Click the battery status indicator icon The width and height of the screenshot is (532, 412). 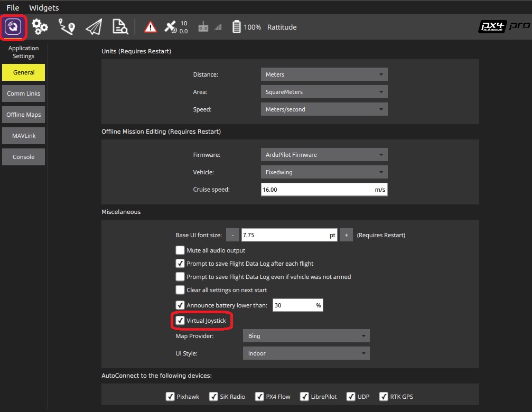click(236, 27)
